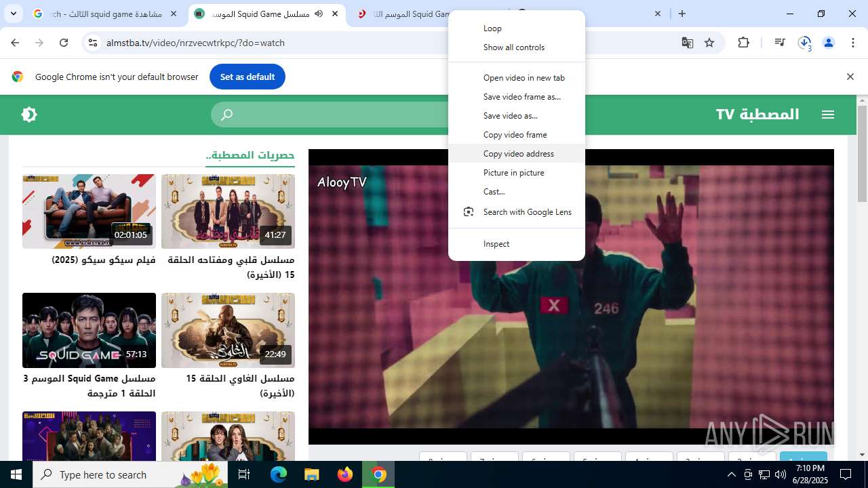The height and width of the screenshot is (488, 868).
Task: Mute the almstba Squid Game tab audio
Action: click(x=319, y=14)
